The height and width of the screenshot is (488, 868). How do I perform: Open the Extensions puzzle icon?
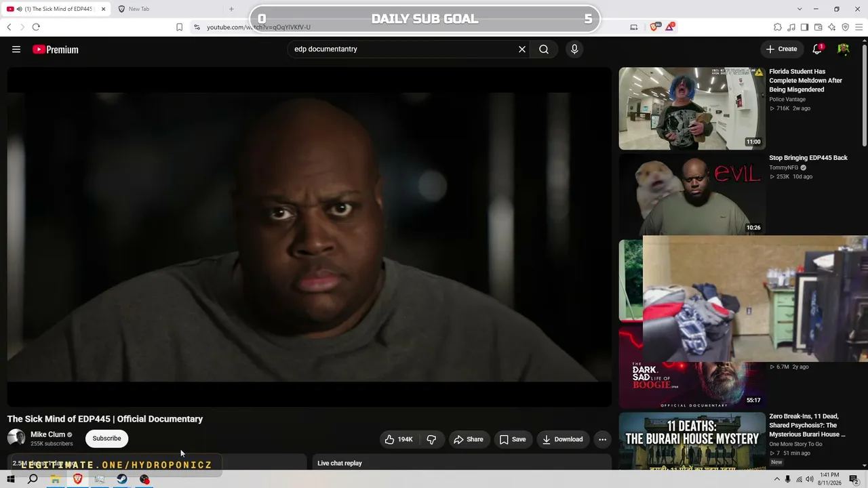click(778, 27)
